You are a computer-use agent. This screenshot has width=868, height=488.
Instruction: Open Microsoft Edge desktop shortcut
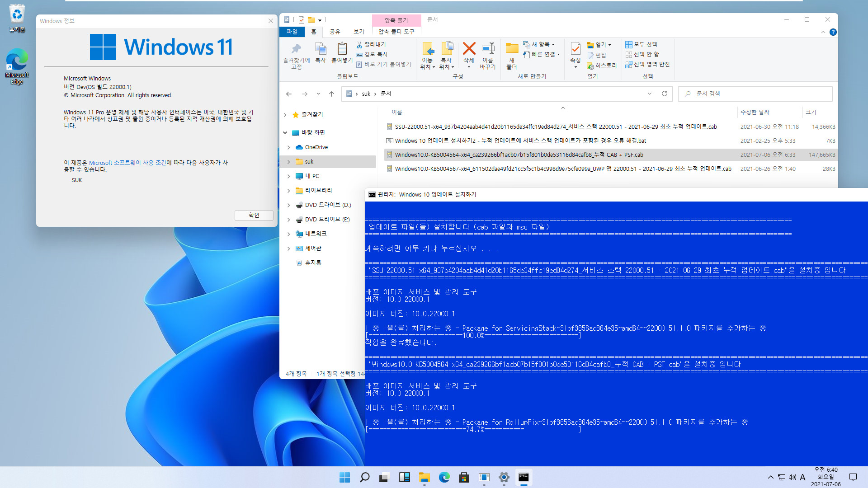(17, 67)
